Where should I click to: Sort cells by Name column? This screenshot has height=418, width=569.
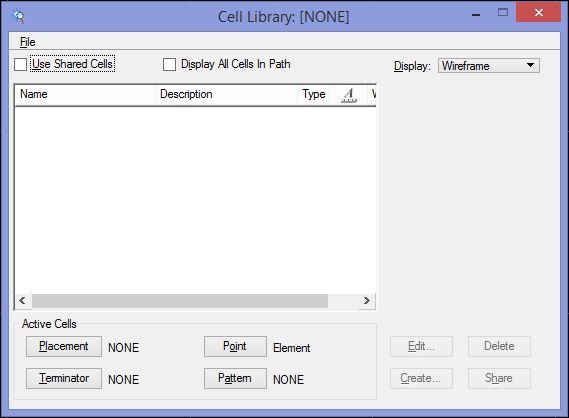tap(85, 94)
